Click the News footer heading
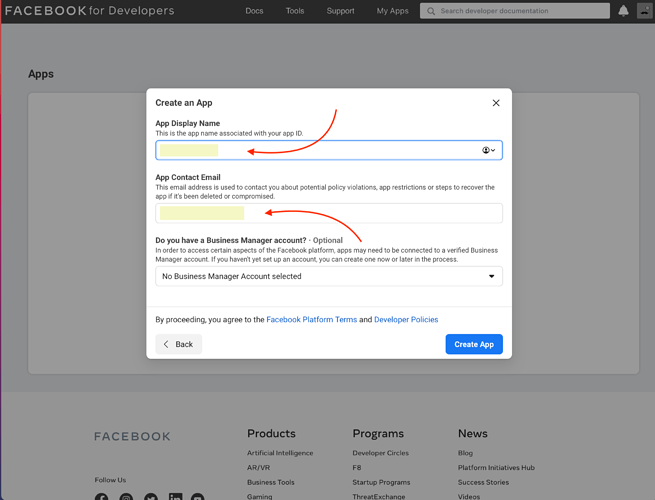This screenshot has width=655, height=500. coord(472,434)
